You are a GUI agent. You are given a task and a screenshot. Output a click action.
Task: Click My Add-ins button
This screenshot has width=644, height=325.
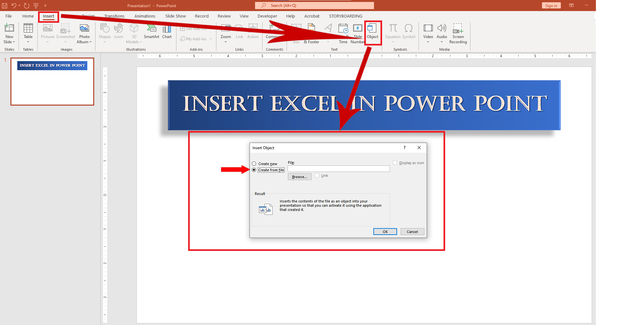(194, 39)
